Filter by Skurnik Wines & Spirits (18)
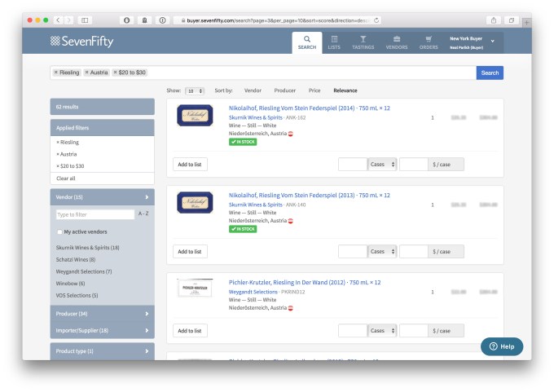Viewport: 554px width, 392px height. [x=87, y=248]
